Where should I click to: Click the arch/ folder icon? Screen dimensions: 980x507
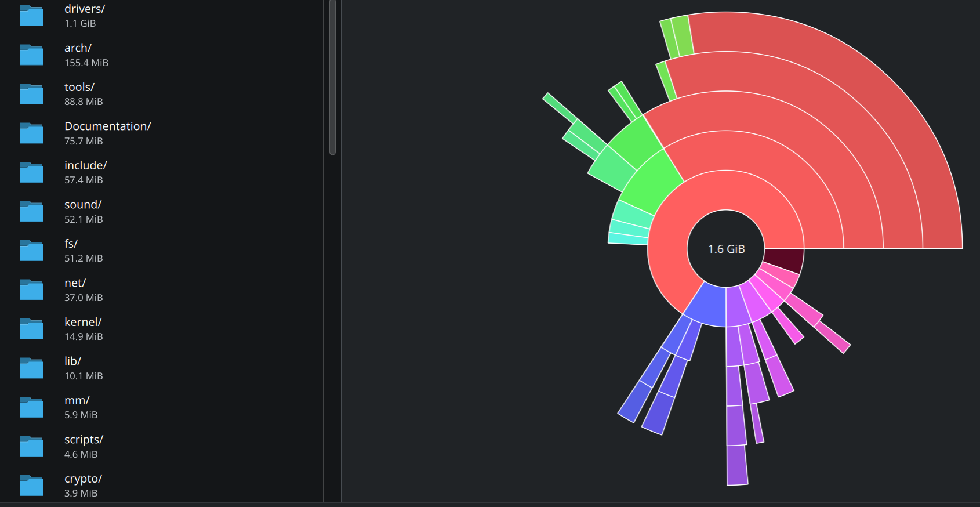(31, 55)
